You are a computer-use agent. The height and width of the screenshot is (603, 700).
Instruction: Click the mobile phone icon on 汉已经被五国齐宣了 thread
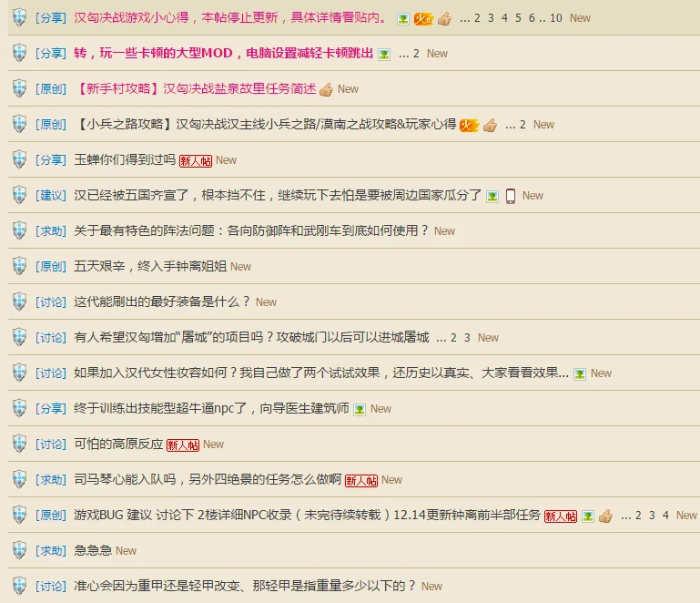click(x=511, y=196)
